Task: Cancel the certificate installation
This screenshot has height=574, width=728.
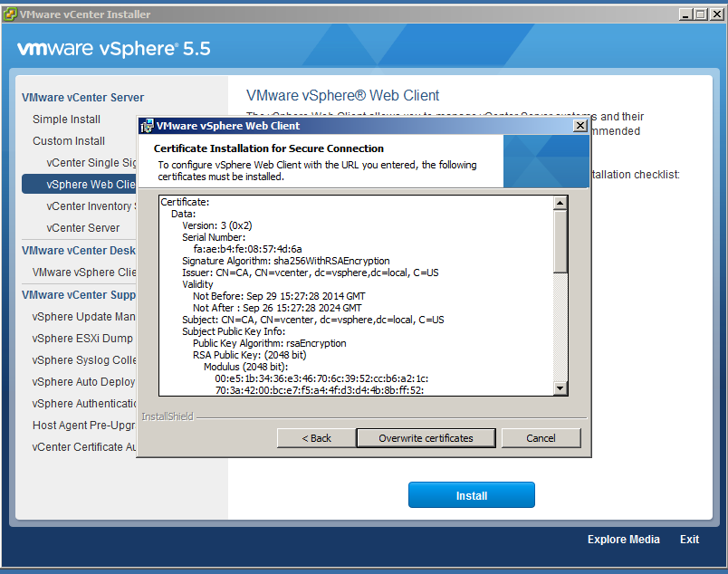Action: click(541, 438)
